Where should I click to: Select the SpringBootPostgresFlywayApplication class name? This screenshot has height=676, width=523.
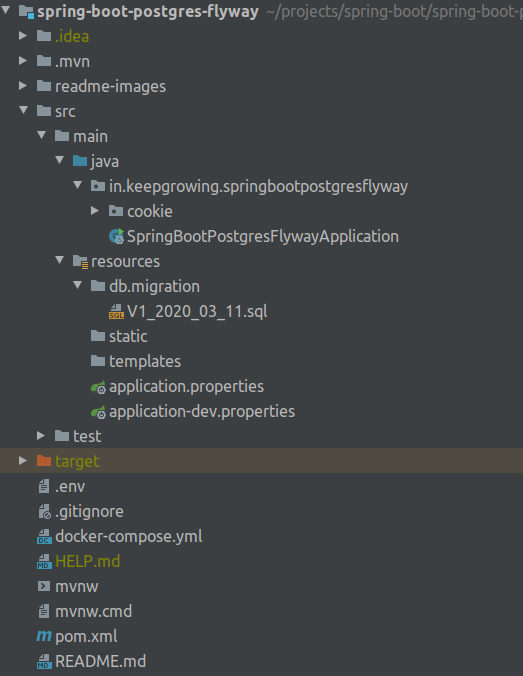pos(263,237)
